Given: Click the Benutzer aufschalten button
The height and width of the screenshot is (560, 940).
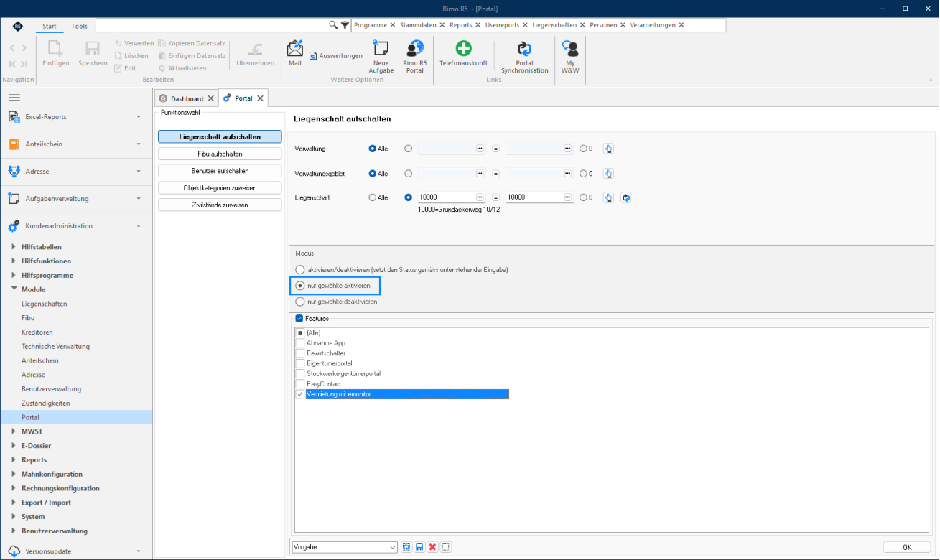Looking at the screenshot, I should [220, 171].
